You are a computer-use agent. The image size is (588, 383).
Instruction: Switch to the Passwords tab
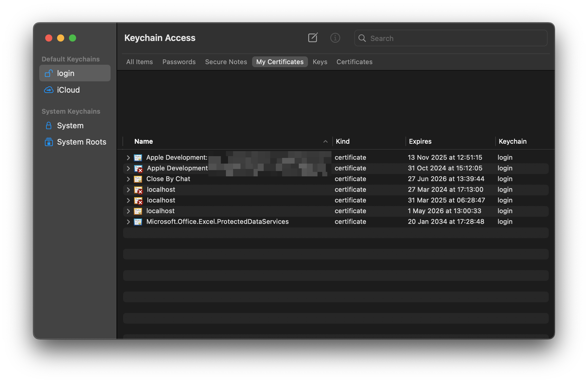(179, 62)
